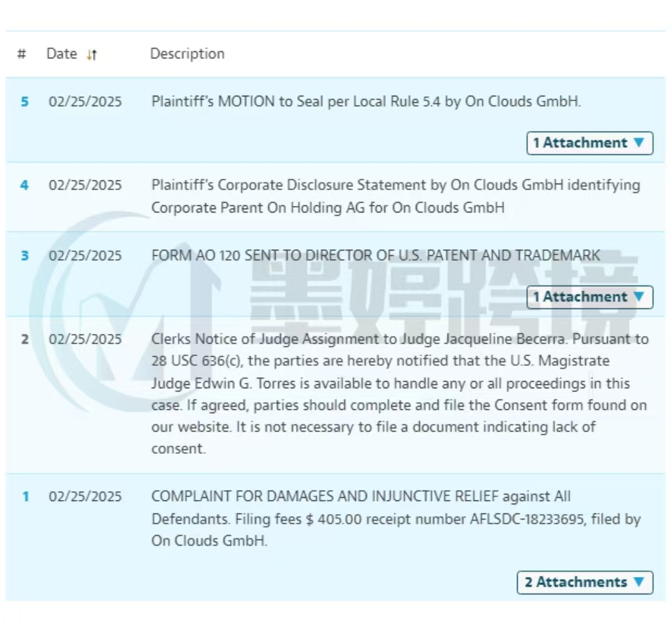Open docket entry number 1
The height and width of the screenshot is (625, 672).
(x=26, y=497)
